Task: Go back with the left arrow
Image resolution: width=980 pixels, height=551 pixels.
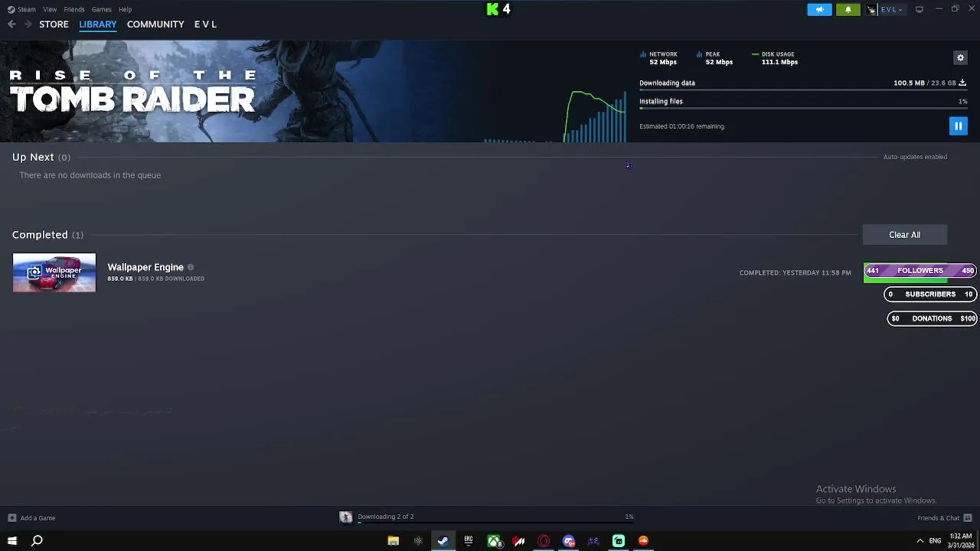Action: click(11, 24)
